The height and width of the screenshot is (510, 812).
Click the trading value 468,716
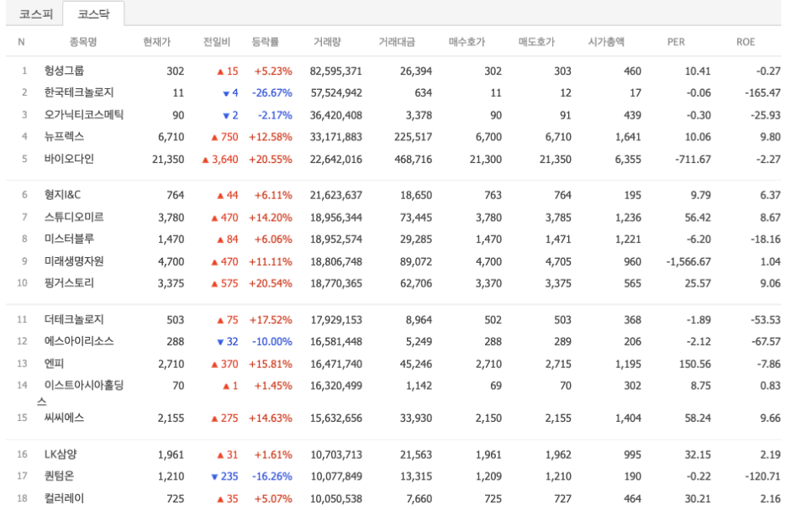414,160
